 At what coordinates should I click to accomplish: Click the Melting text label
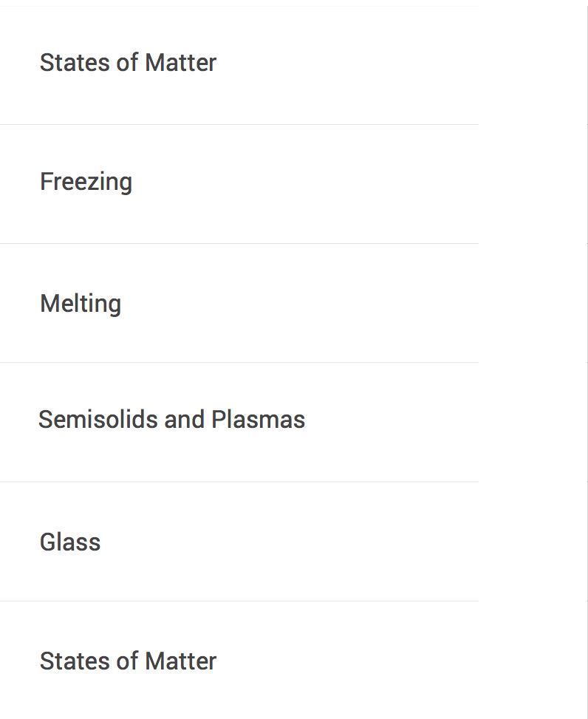81,303
